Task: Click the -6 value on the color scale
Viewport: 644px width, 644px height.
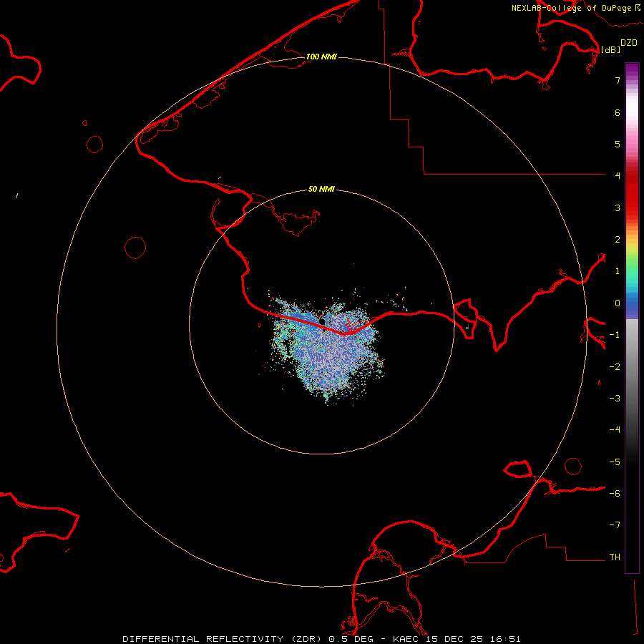Action: 615,494
